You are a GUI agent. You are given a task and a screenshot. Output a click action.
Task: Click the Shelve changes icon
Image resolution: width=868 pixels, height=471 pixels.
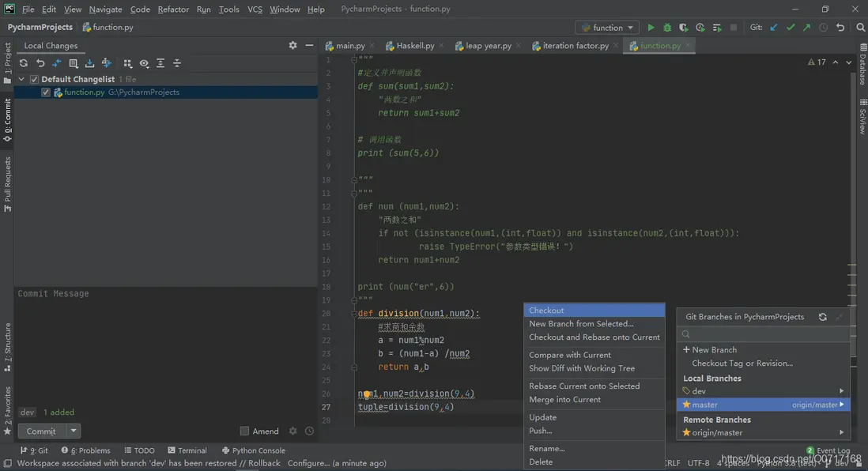(89, 63)
